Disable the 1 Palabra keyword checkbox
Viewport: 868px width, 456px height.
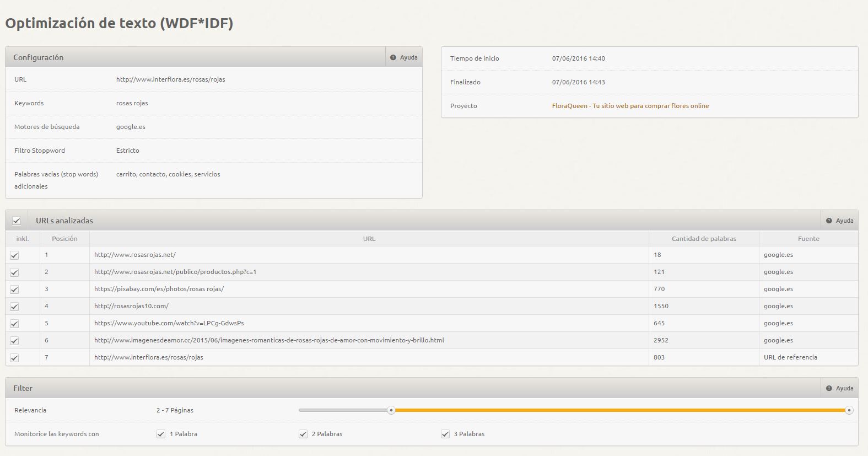[161, 434]
